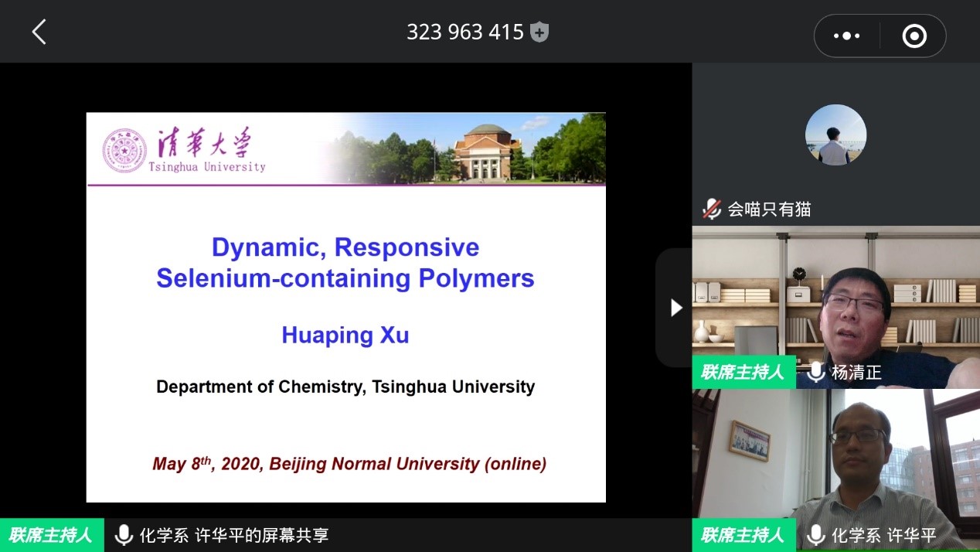980x552 pixels.
Task: Click the Tsinghua University logo on the slide
Action: (184, 150)
